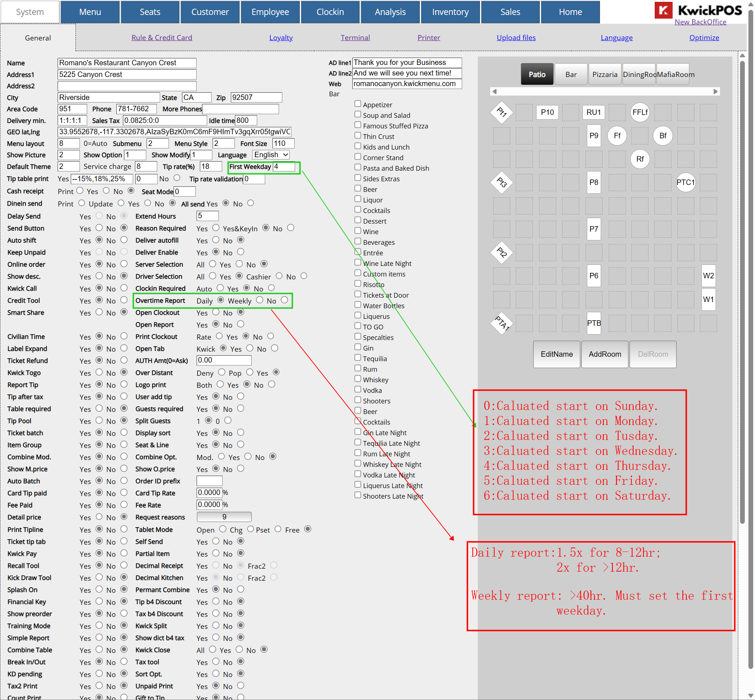Select round table Rf
This screenshot has width=755, height=700.
click(x=640, y=159)
